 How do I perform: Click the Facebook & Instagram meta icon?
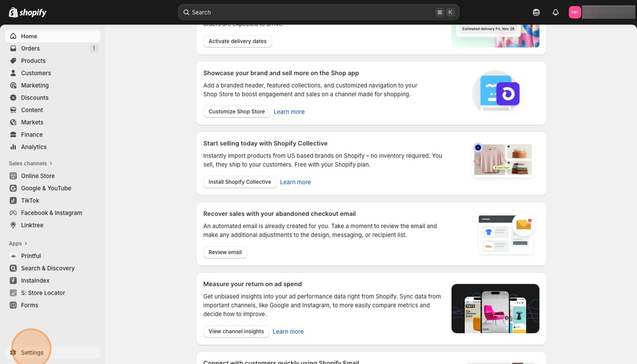(x=14, y=213)
